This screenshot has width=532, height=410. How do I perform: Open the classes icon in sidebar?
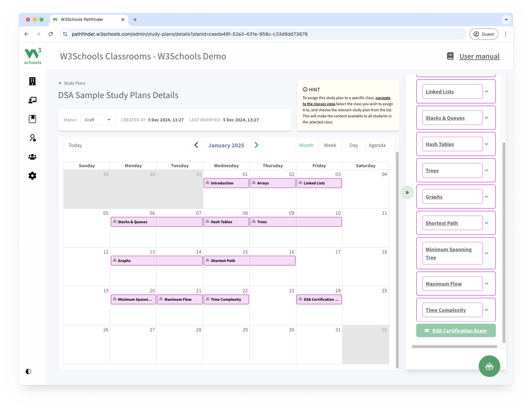click(32, 100)
